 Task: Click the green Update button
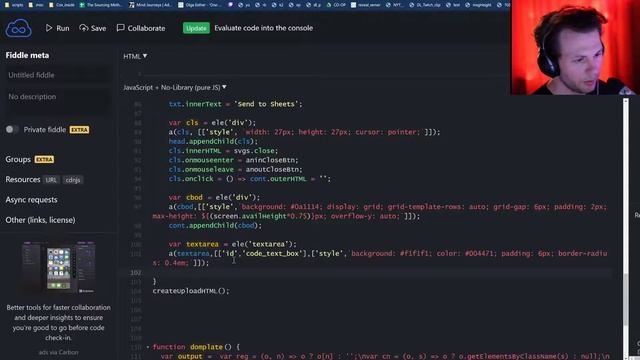pyautogui.click(x=196, y=28)
